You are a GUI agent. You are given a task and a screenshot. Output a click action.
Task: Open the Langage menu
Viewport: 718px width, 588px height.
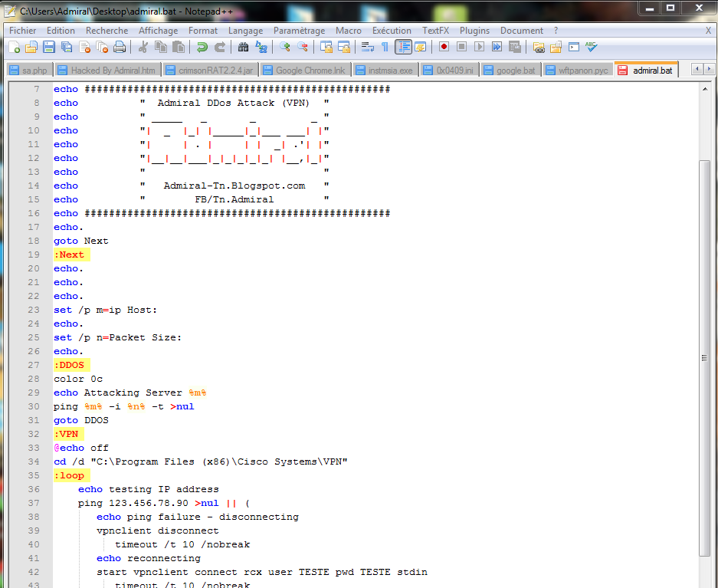coord(245,31)
